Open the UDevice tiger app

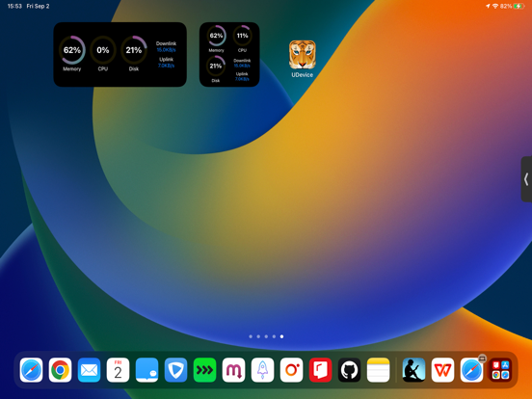(302, 55)
